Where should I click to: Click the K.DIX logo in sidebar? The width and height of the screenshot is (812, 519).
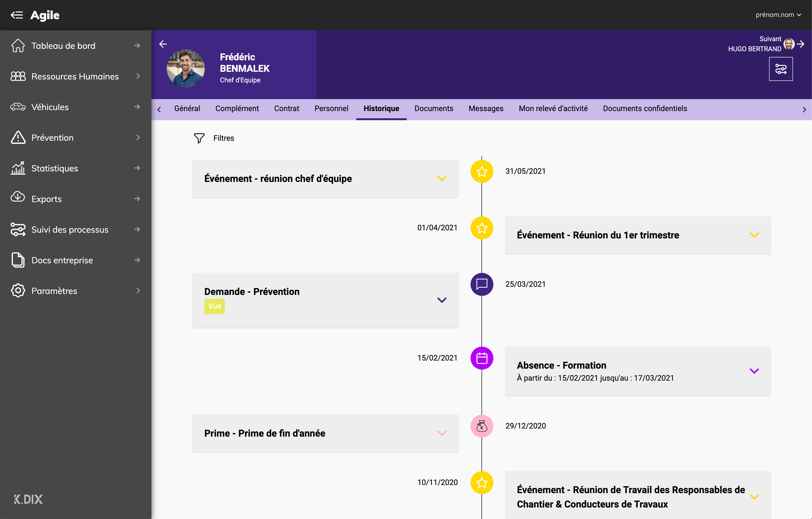click(28, 499)
